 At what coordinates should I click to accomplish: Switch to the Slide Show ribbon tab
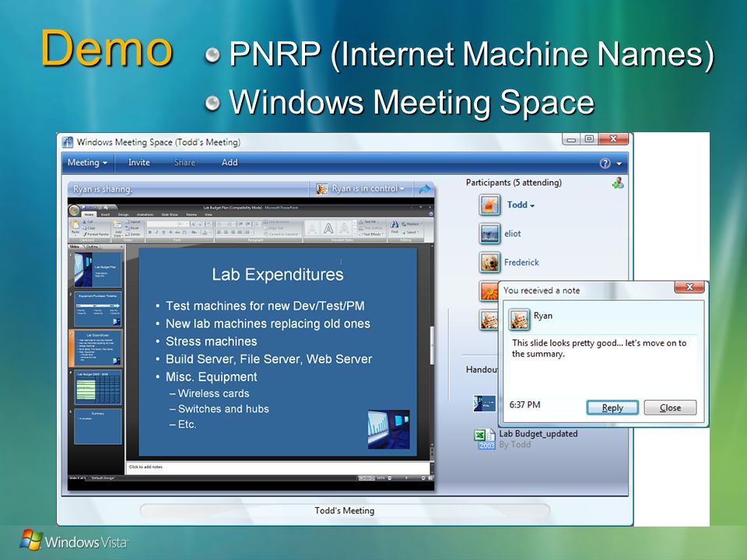click(x=170, y=215)
